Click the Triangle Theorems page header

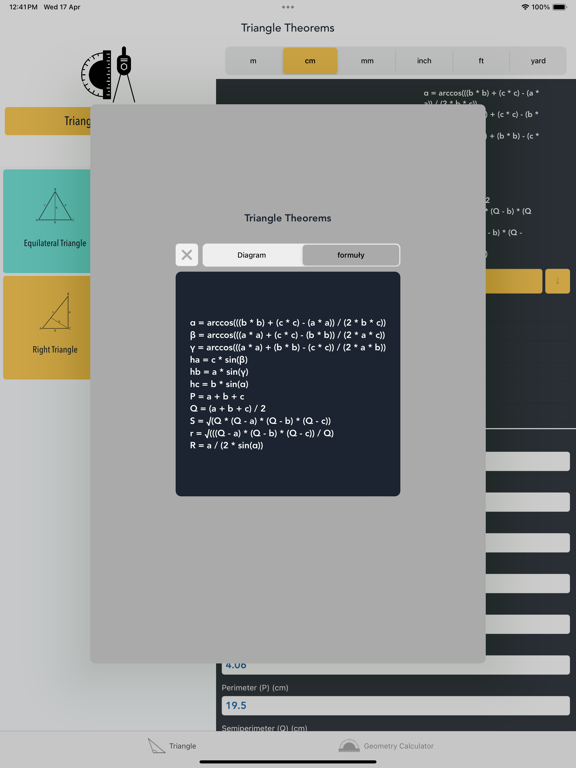coord(288,28)
